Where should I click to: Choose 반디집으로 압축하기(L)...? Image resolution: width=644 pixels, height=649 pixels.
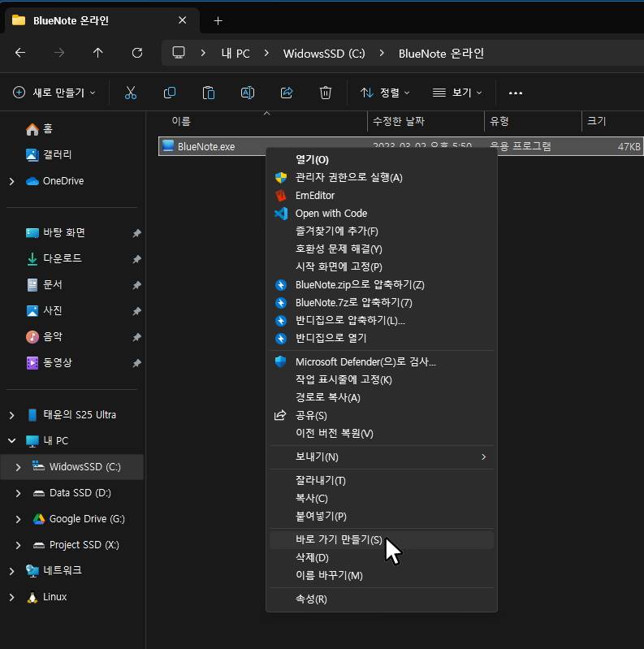point(381,320)
